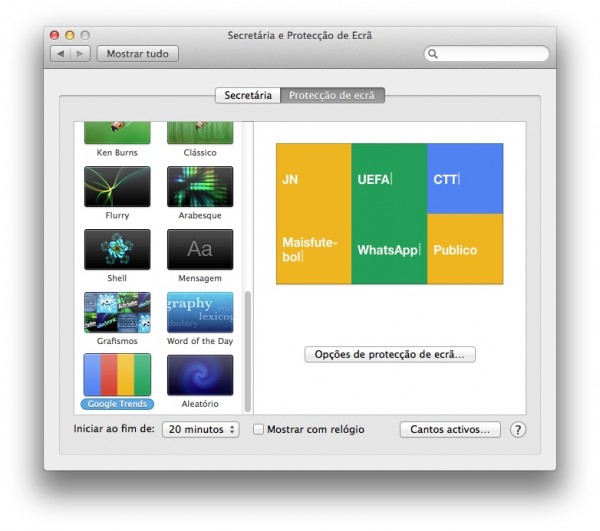This screenshot has height=531, width=600.
Task: Choose the Flurry screen saver
Action: [117, 186]
